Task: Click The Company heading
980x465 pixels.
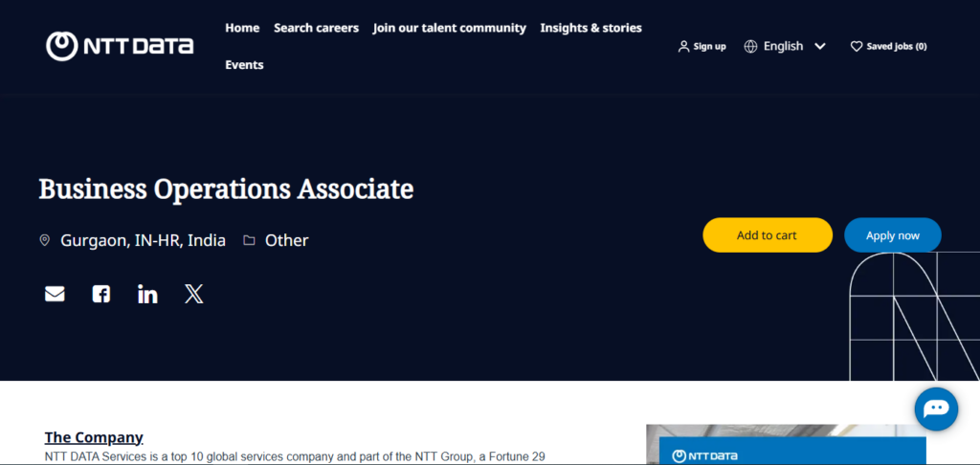Action: 94,437
